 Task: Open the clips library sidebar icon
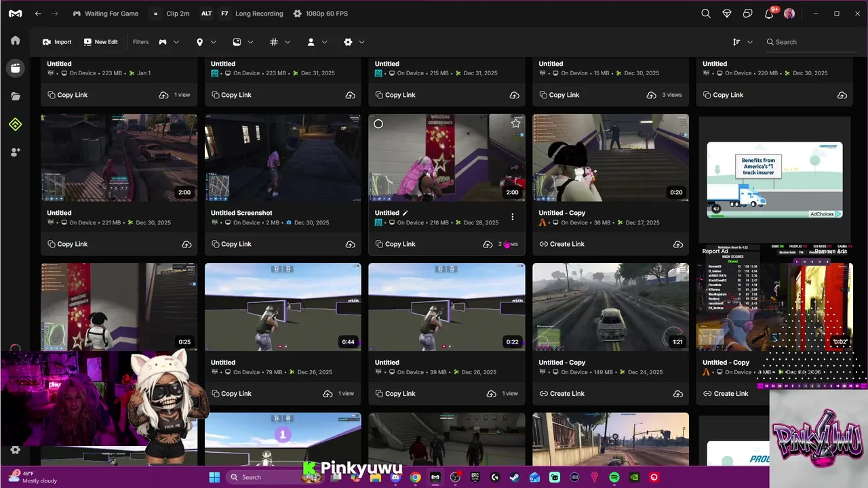tap(15, 68)
